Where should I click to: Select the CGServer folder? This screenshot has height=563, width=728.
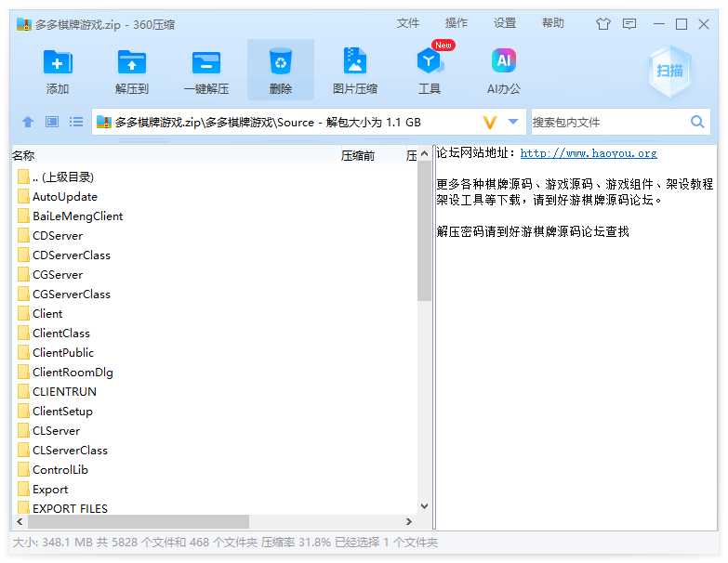coord(50,275)
